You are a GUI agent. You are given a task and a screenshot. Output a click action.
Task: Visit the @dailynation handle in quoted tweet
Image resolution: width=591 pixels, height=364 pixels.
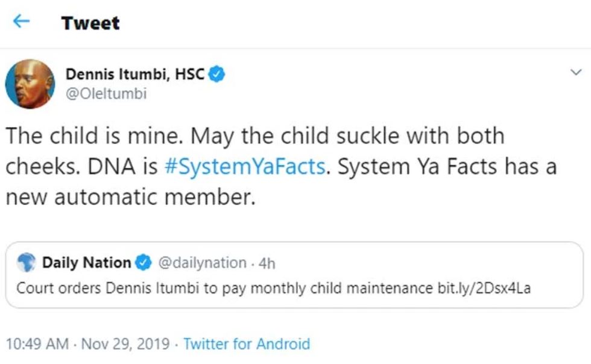202,263
